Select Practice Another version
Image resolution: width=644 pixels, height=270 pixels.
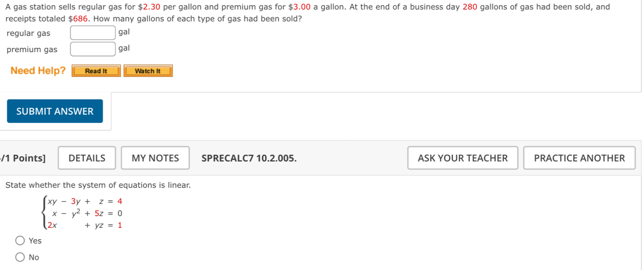579,158
